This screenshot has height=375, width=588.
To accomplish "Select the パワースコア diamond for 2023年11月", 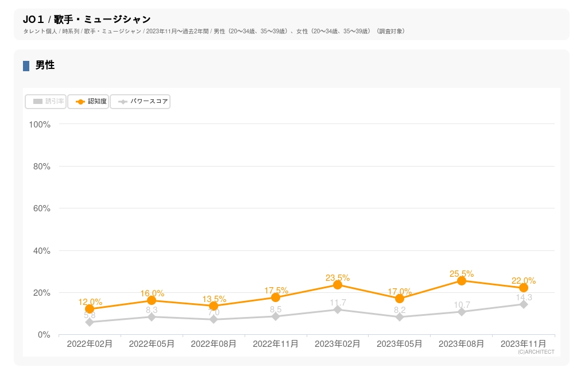I will (524, 304).
